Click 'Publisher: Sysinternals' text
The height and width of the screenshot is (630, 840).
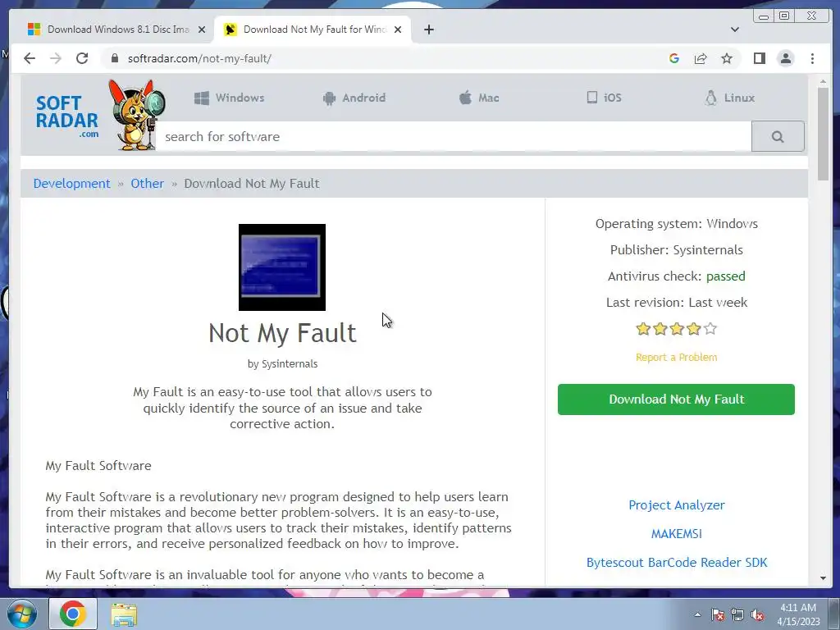coord(676,250)
